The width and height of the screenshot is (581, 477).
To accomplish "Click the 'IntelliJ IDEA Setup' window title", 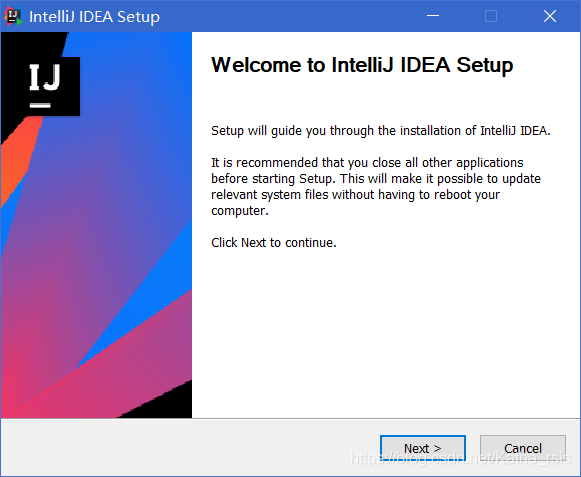I will [94, 17].
